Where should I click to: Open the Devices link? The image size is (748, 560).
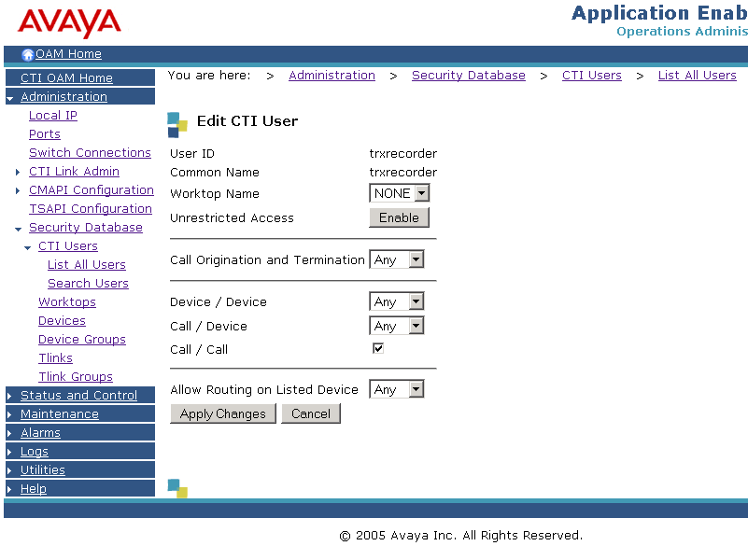62,320
